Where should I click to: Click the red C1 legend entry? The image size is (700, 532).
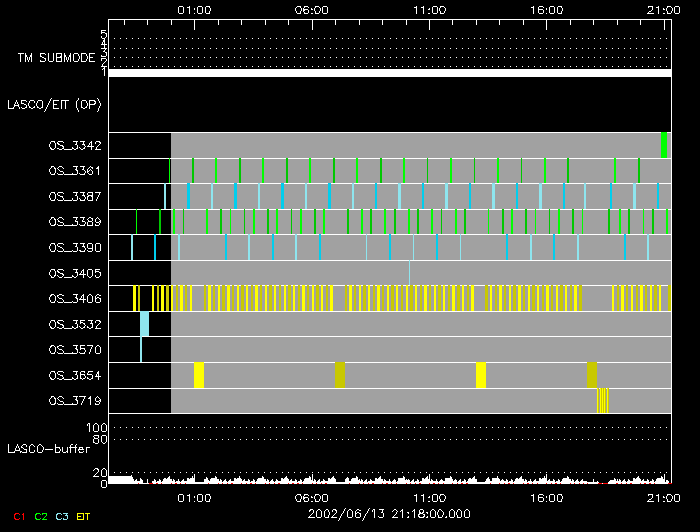[x=14, y=516]
